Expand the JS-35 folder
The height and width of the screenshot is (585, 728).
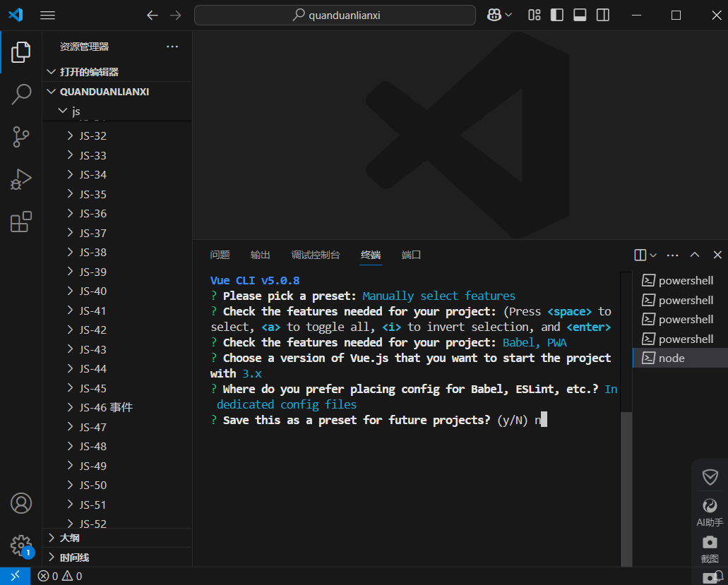point(117,194)
